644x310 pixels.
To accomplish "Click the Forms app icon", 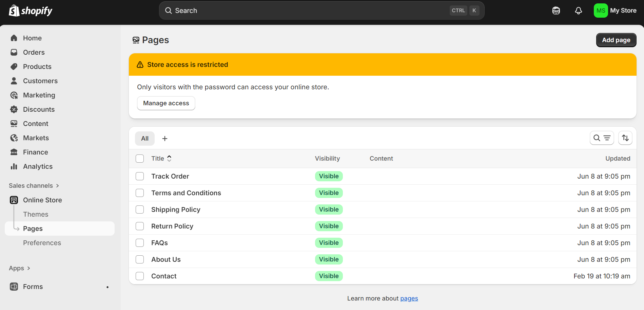I will (14, 287).
